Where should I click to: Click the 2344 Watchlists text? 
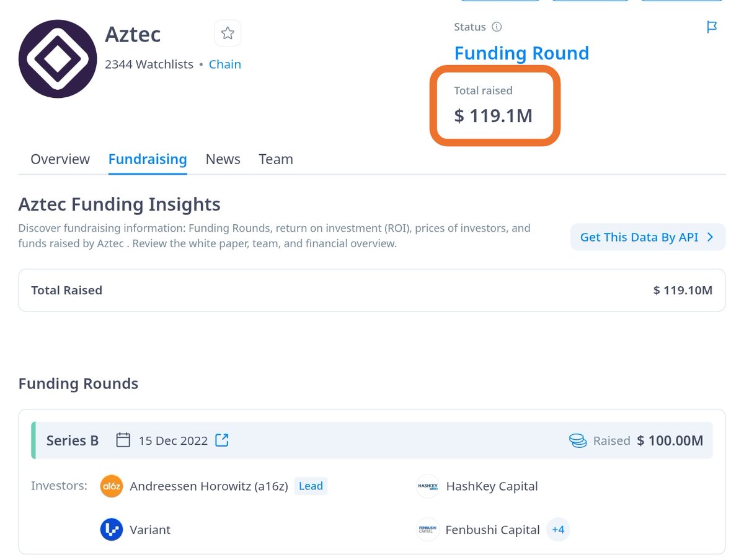[x=149, y=64]
